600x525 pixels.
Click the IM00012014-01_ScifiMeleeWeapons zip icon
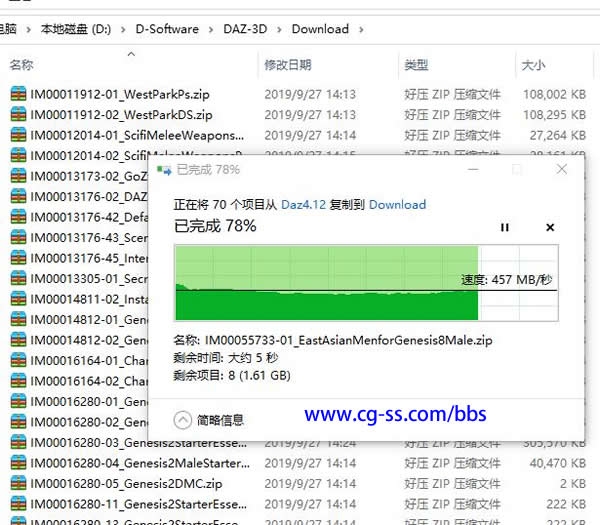point(18,135)
